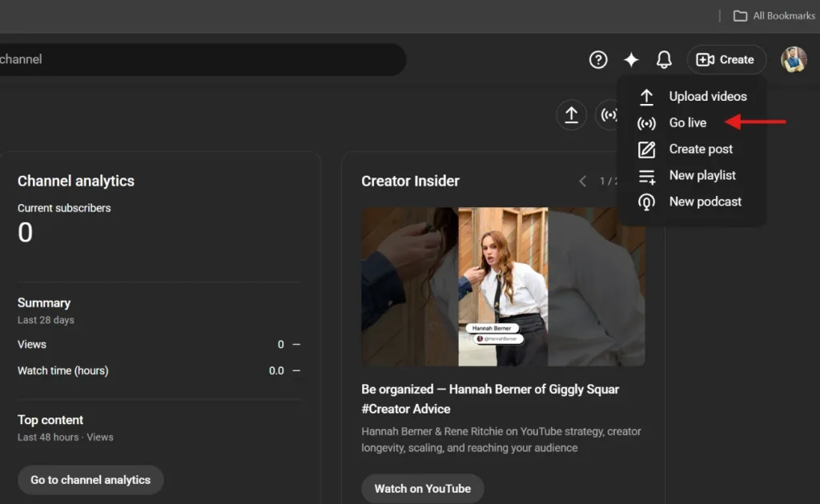This screenshot has width=820, height=504.
Task: Click Watch on YouTube button
Action: coord(423,489)
